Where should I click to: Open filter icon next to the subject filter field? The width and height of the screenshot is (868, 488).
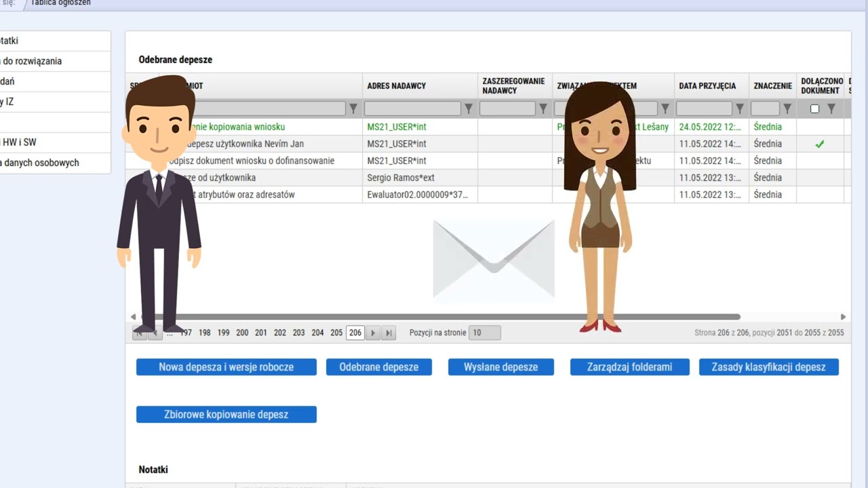pos(353,108)
